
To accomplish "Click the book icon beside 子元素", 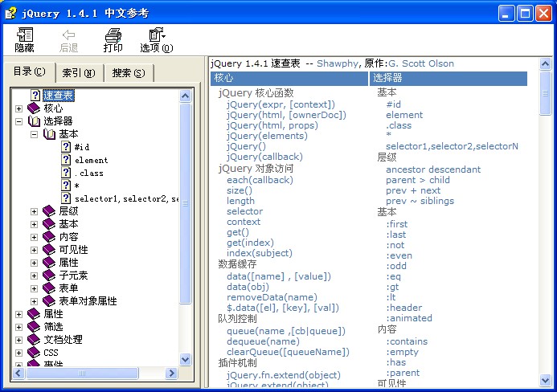I will 49,276.
